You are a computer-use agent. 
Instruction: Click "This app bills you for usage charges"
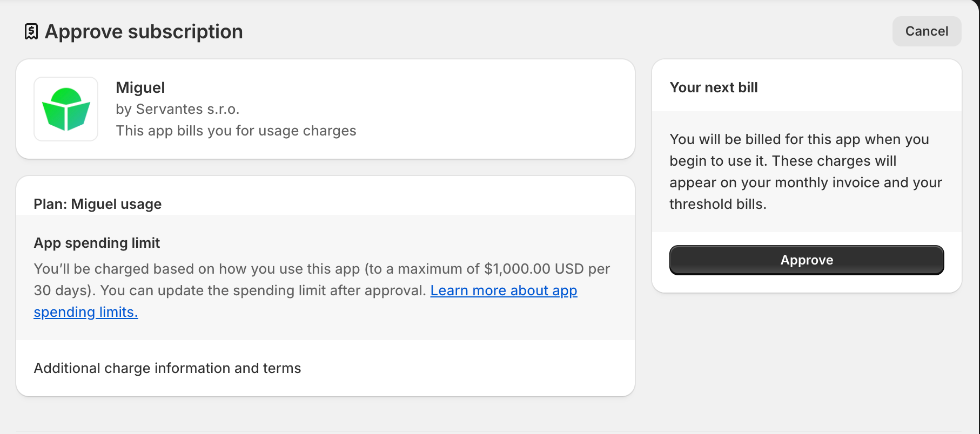pos(236,131)
